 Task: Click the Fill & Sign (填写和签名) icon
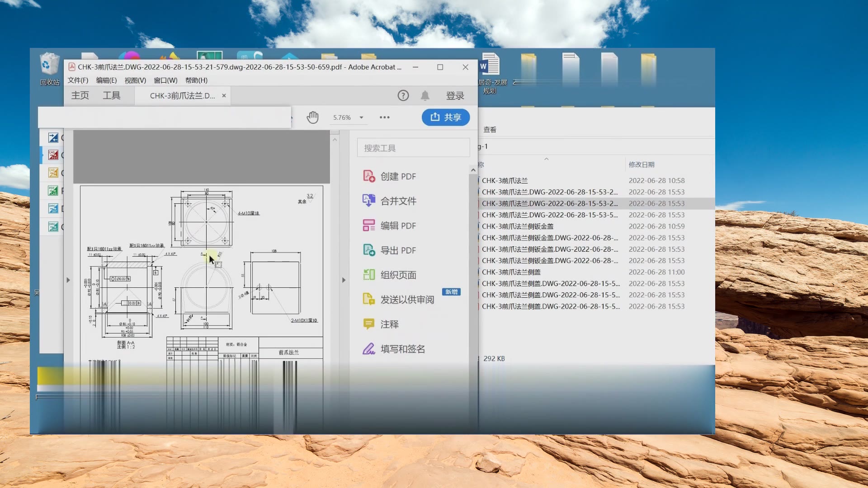tap(369, 349)
